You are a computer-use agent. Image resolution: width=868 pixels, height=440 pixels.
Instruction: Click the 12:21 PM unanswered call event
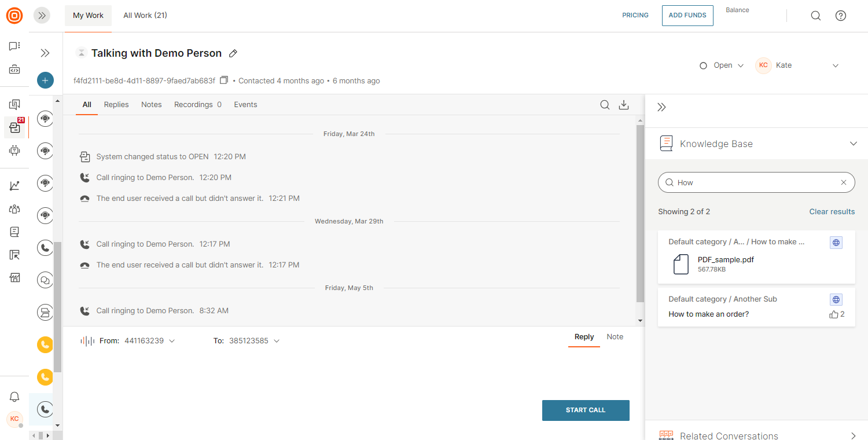tap(189, 199)
